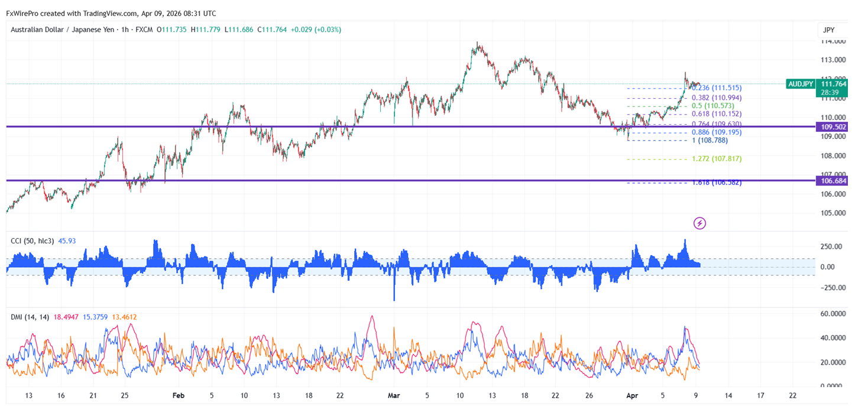
Task: Click the lightning bolt event icon
Action: tap(699, 223)
